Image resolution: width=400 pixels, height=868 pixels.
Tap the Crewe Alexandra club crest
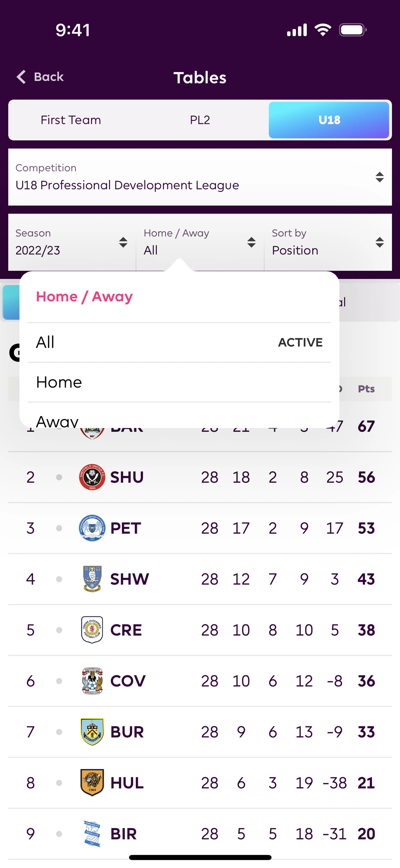pos(92,629)
